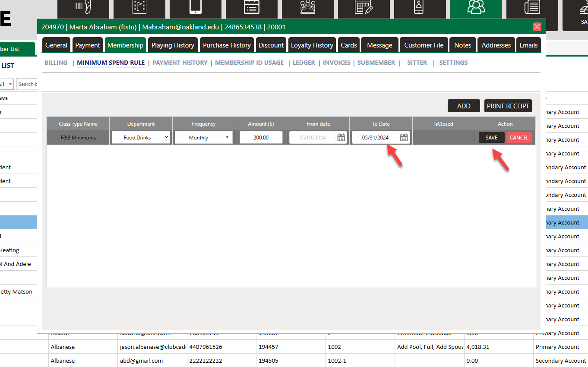
Task: Open the tablet device module icon
Action: [x=195, y=8]
